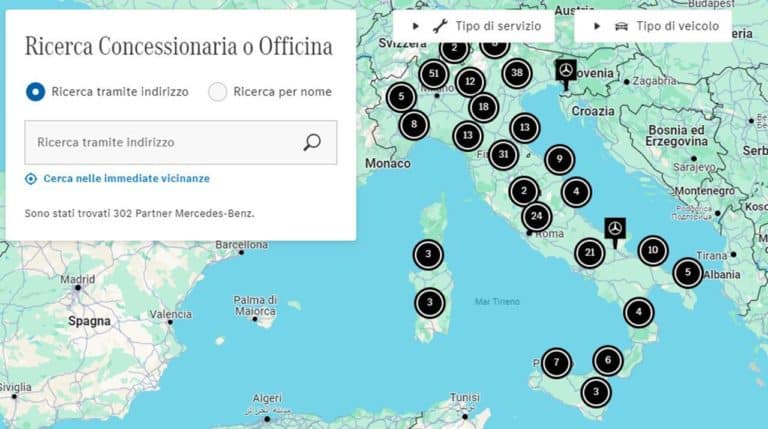
Task: Open the 3 cluster in southeast Sicily
Action: pyautogui.click(x=596, y=392)
